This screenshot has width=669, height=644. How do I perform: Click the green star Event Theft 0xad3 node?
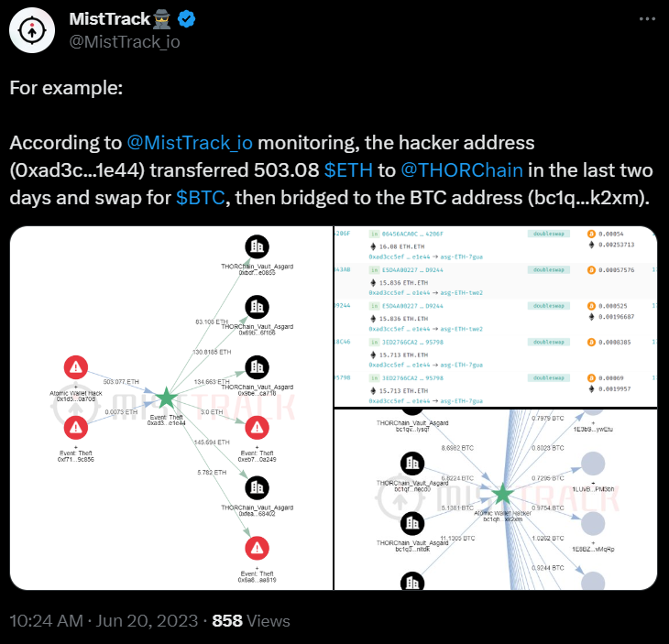coord(167,398)
